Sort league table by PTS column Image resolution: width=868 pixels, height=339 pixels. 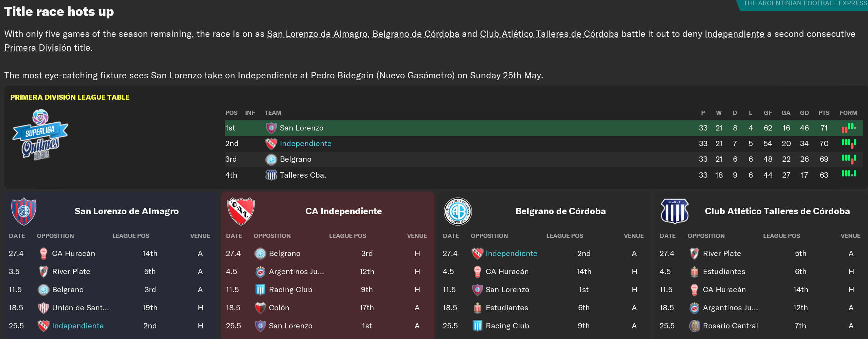(824, 113)
